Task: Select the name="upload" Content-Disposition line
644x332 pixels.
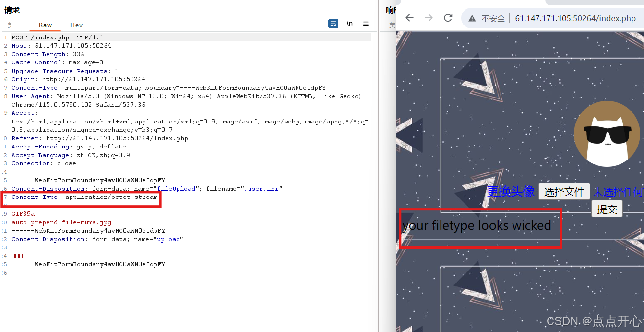Action: pyautogui.click(x=97, y=239)
